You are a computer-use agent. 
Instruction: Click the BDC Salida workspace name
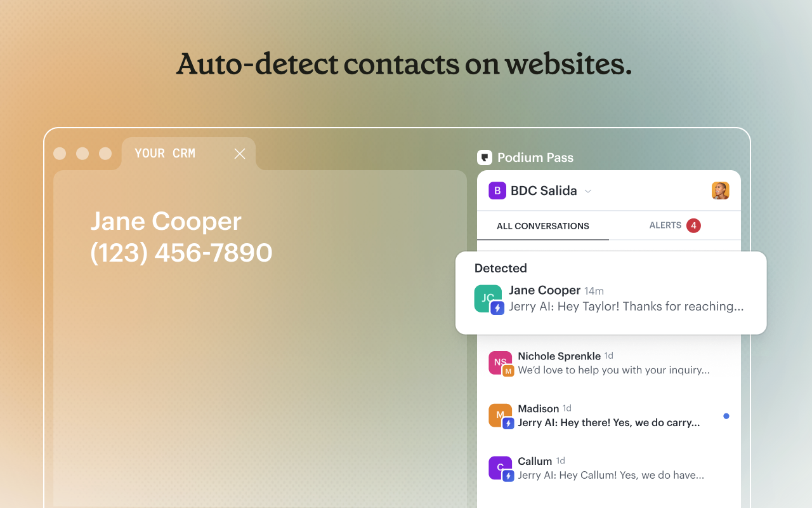click(x=544, y=190)
